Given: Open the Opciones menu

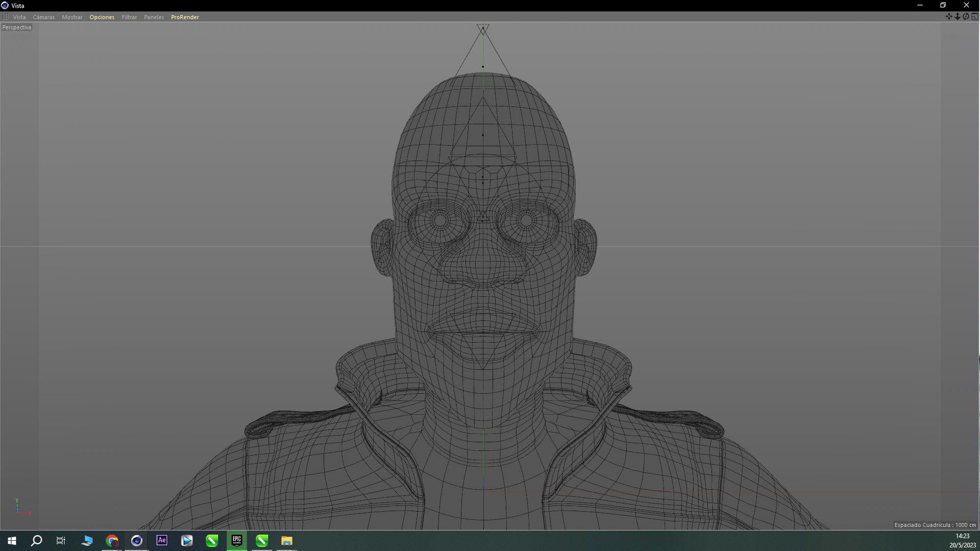Looking at the screenshot, I should pos(102,17).
